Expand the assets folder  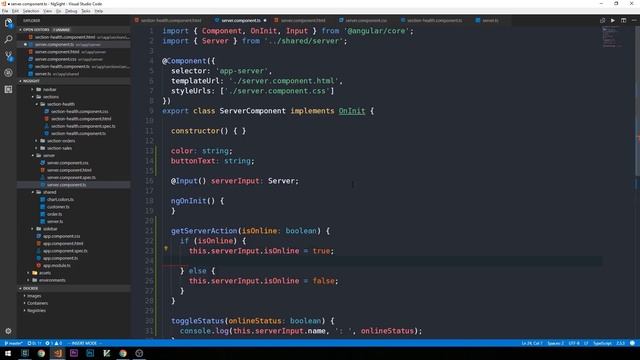[45, 273]
